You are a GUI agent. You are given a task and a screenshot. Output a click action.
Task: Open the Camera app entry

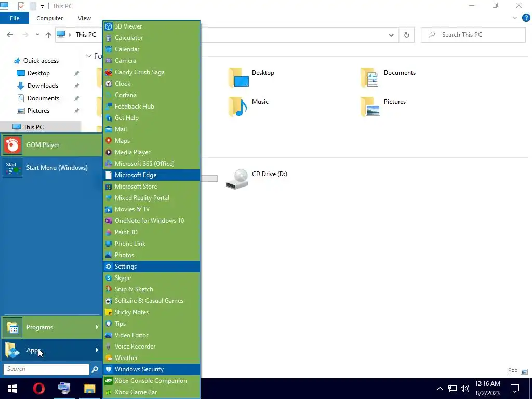pos(151,61)
